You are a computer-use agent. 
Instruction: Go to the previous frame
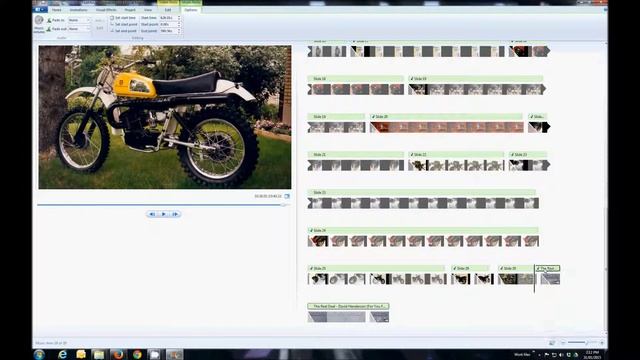point(152,214)
